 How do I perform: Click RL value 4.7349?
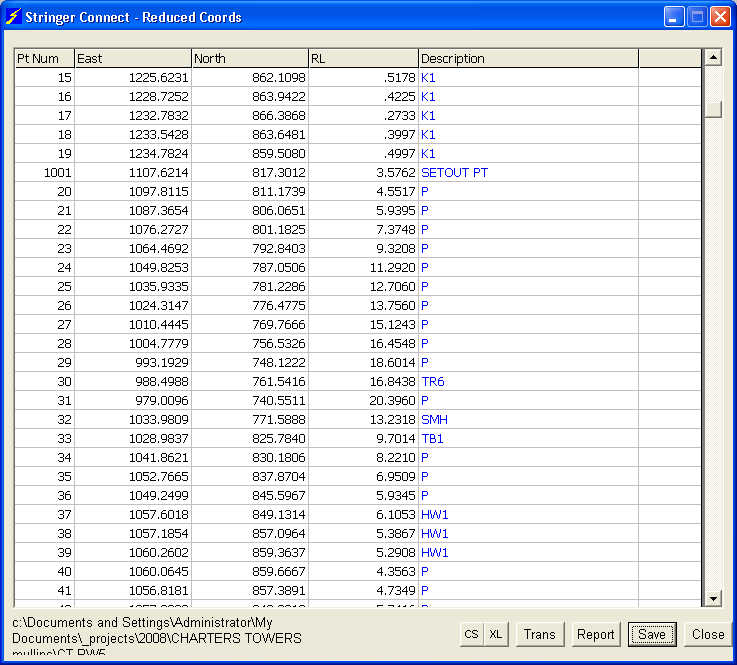pos(363,591)
